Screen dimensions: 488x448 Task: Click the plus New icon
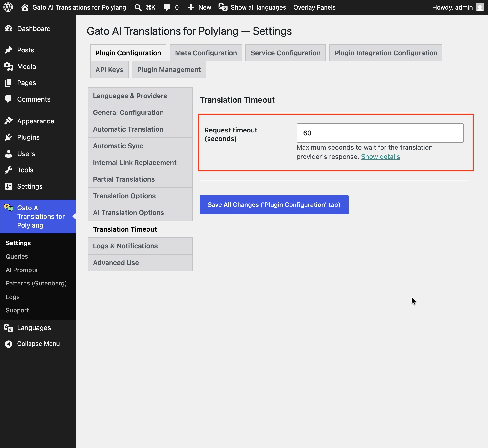[x=191, y=8]
